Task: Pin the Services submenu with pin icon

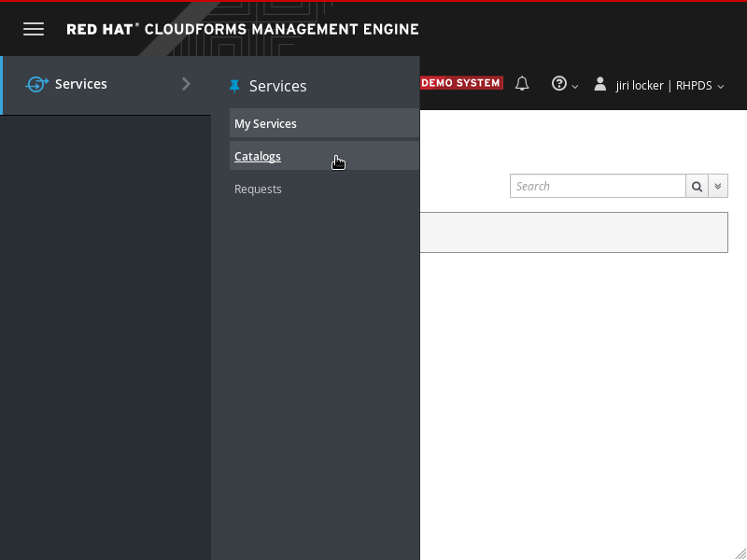Action: tap(234, 86)
